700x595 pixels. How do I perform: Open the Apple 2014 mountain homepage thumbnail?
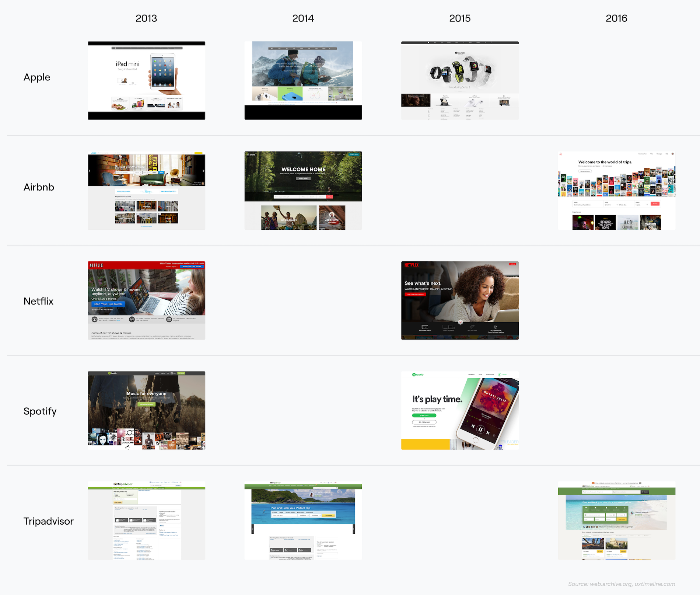click(303, 80)
